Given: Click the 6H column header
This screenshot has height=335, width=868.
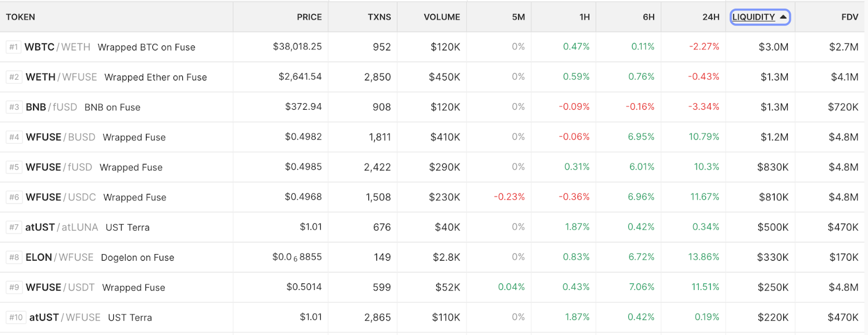Looking at the screenshot, I should tap(648, 17).
